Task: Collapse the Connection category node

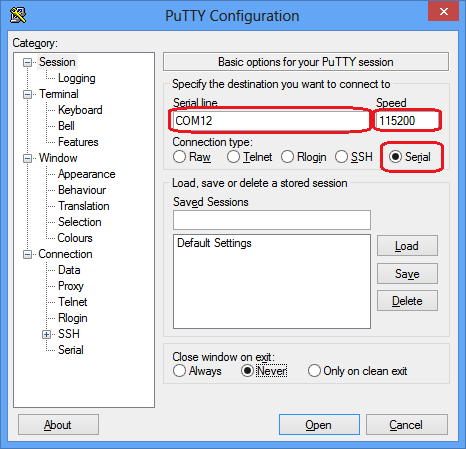Action: (x=27, y=255)
